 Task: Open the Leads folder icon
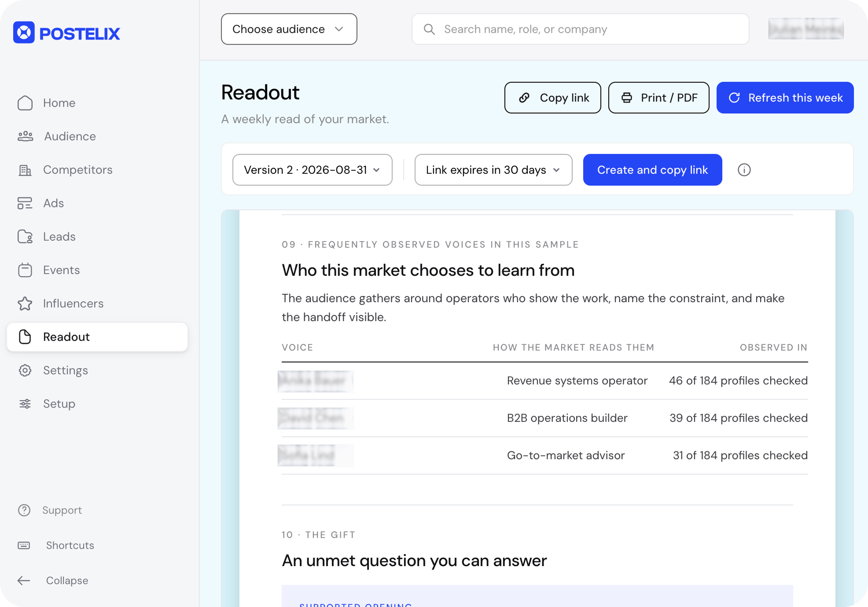coord(25,237)
